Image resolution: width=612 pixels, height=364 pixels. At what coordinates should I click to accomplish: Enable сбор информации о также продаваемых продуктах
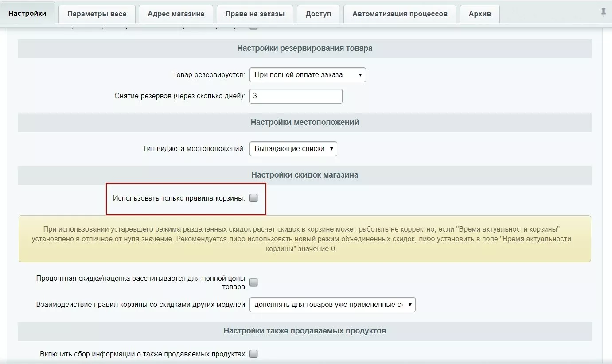[253, 354]
